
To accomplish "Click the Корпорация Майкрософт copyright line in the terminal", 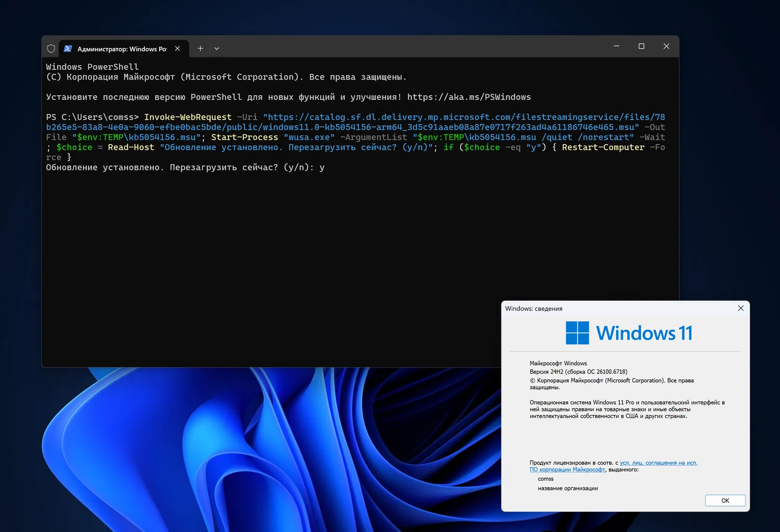I will coord(226,77).
